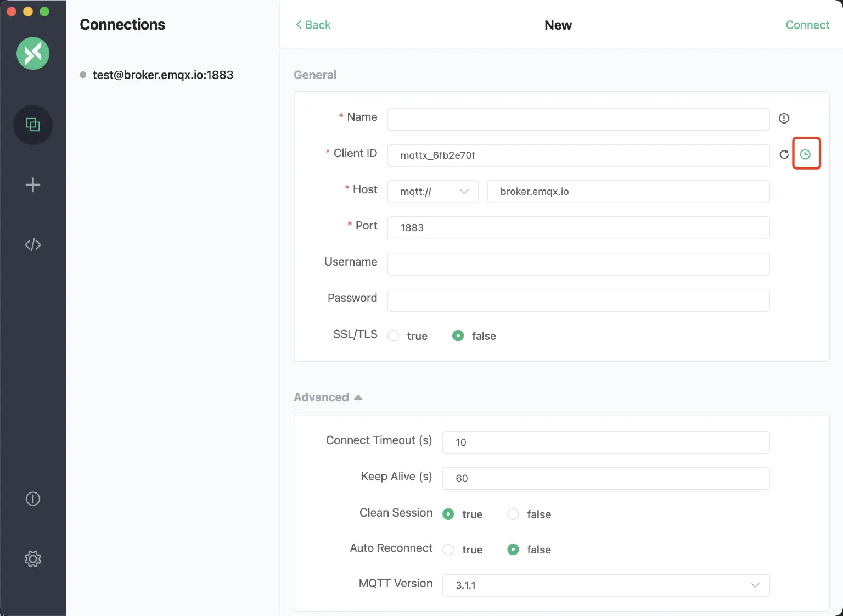The image size is (843, 616).
Task: Click the Keep Alive input field
Action: pos(605,478)
